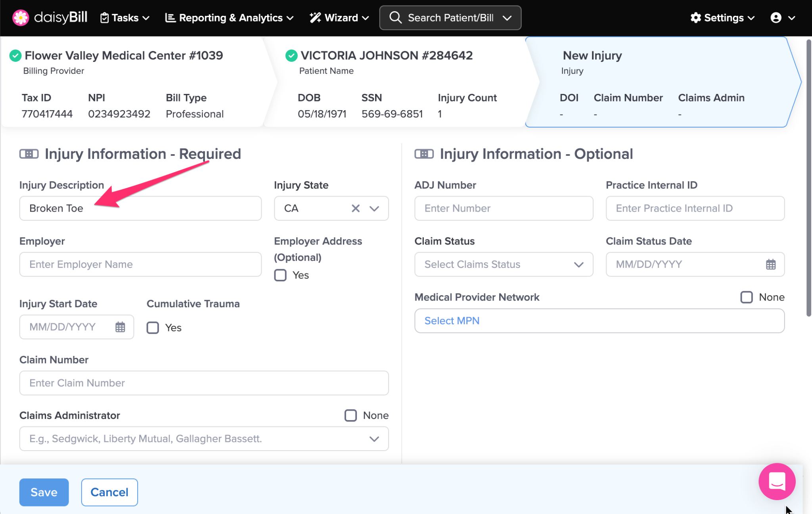The image size is (812, 514).
Task: Click the Enter Claim Number field
Action: pyautogui.click(x=204, y=383)
